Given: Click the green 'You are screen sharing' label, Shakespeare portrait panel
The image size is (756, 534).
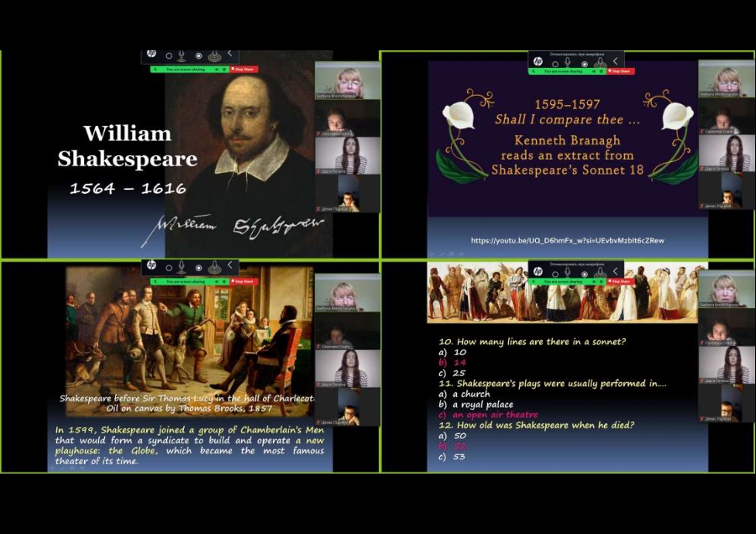Looking at the screenshot, I should (186, 70).
